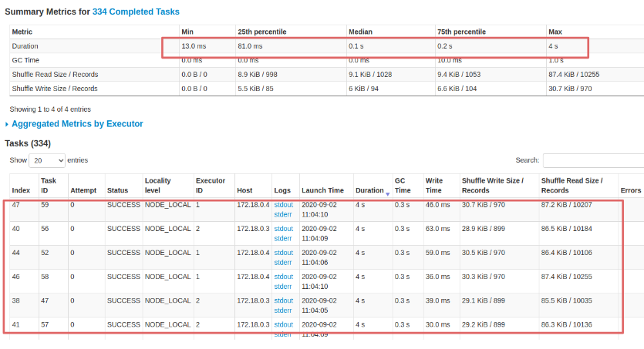Click the 25th percentile column header
This screenshot has width=644, height=349.
262,32
